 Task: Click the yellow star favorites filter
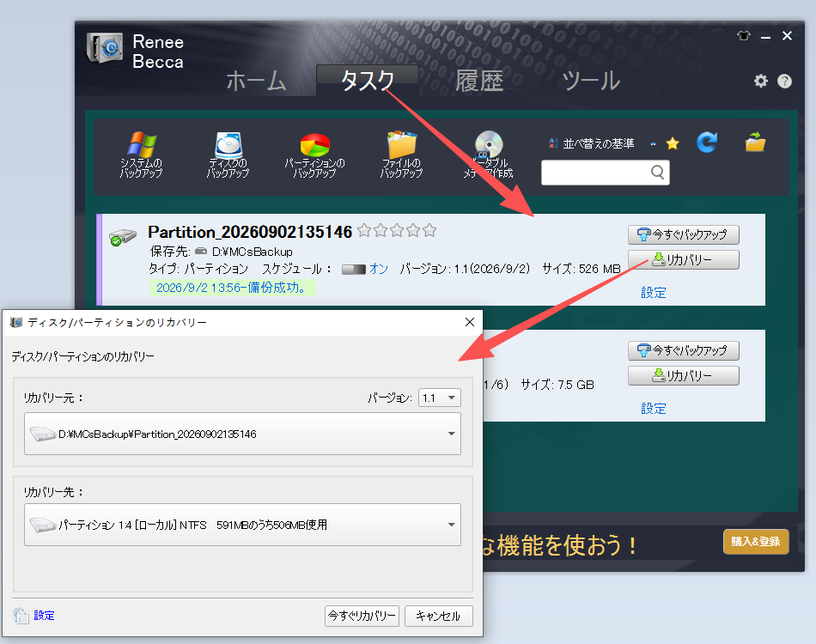tap(673, 143)
